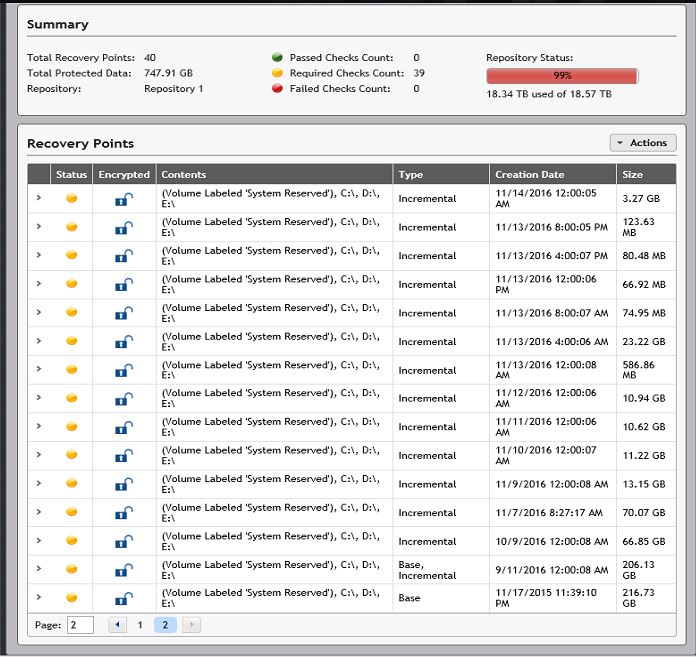
Task: Go to page 1 of recovery points
Action: click(x=140, y=625)
